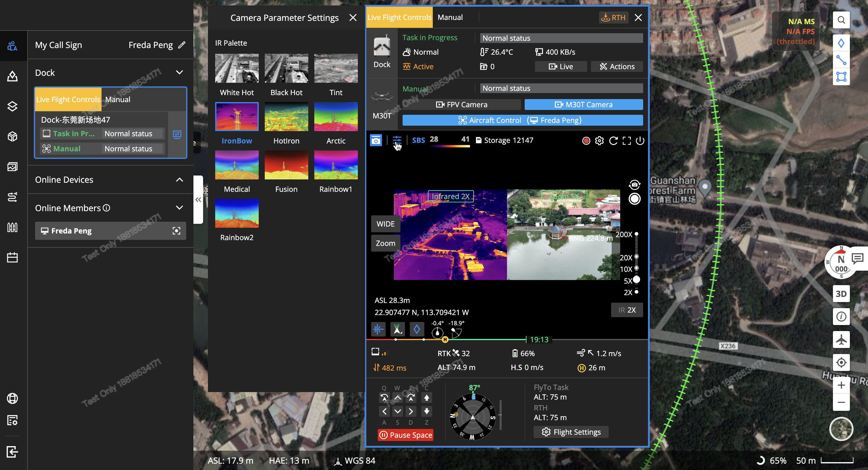Viewport: 868px width, 470px height.
Task: Locate Freda Peng focus icon
Action: (176, 231)
